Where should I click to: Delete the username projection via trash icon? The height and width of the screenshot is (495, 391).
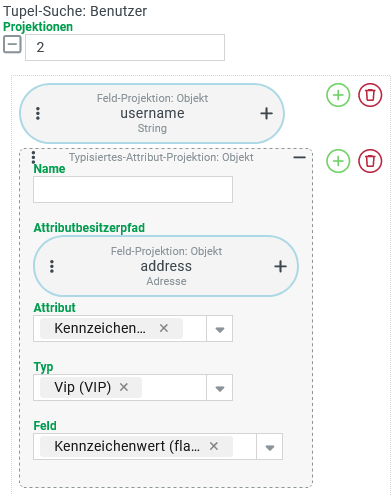tap(370, 95)
